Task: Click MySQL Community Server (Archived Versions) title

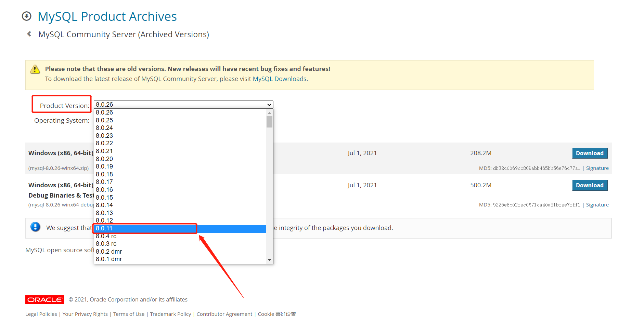Action: coord(124,35)
